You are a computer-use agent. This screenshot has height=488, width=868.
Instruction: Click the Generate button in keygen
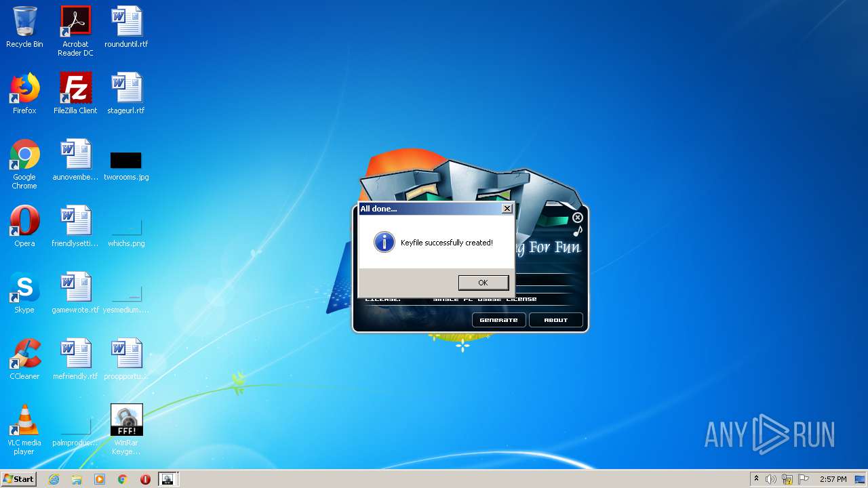click(498, 320)
